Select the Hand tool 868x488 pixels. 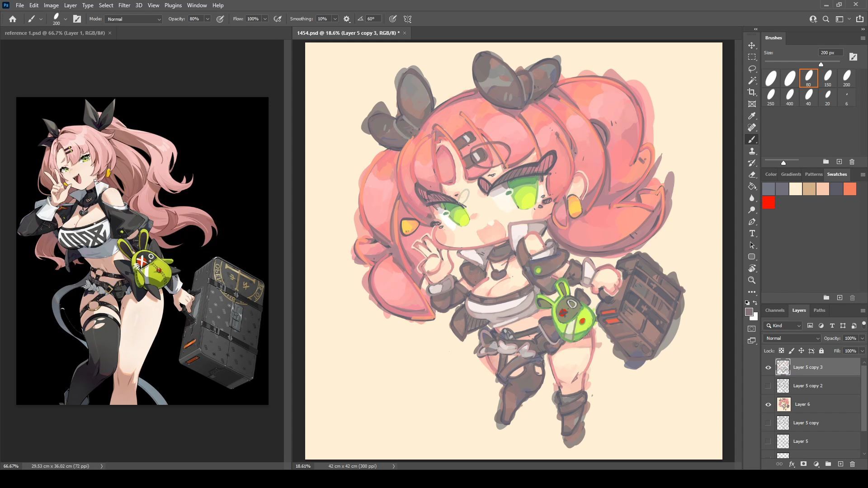(x=752, y=269)
